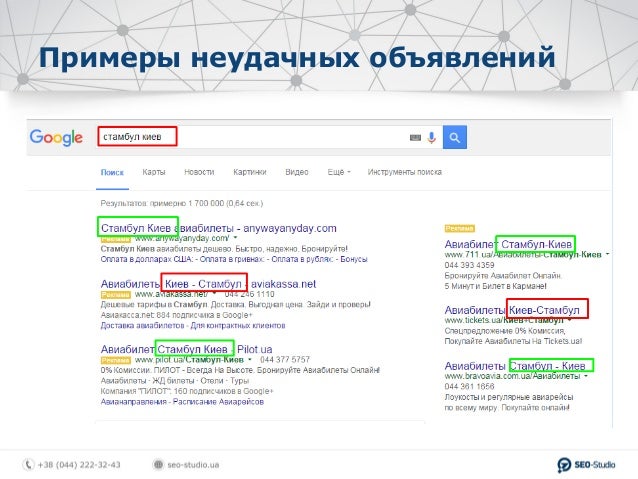Open the aviakassa.net ad title link
638x479 pixels.
[208, 284]
